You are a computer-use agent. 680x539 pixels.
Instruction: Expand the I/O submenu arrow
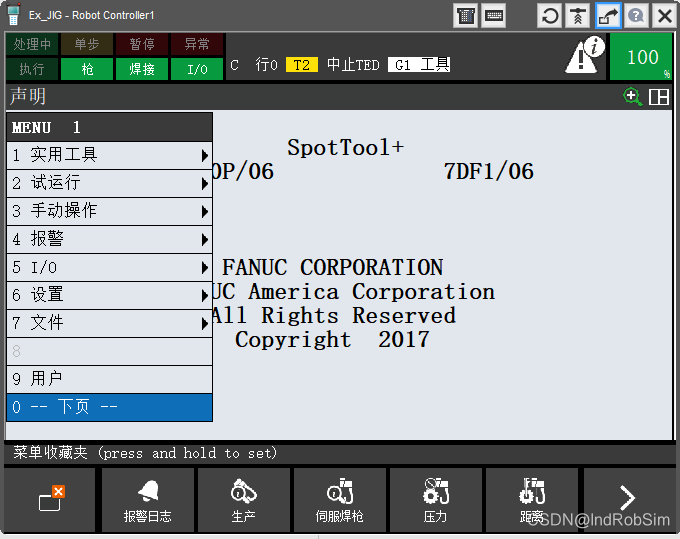coord(205,268)
